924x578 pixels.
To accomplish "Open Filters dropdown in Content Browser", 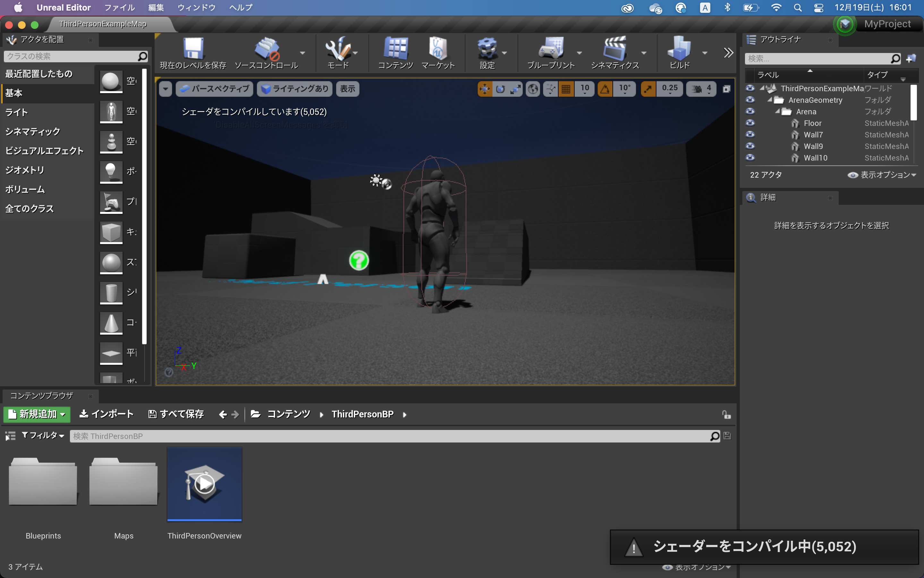I will click(x=43, y=435).
